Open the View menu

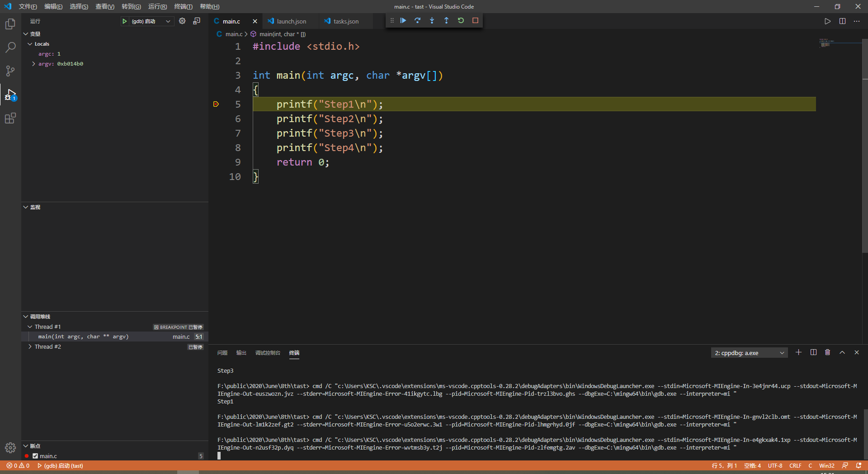(x=105, y=6)
